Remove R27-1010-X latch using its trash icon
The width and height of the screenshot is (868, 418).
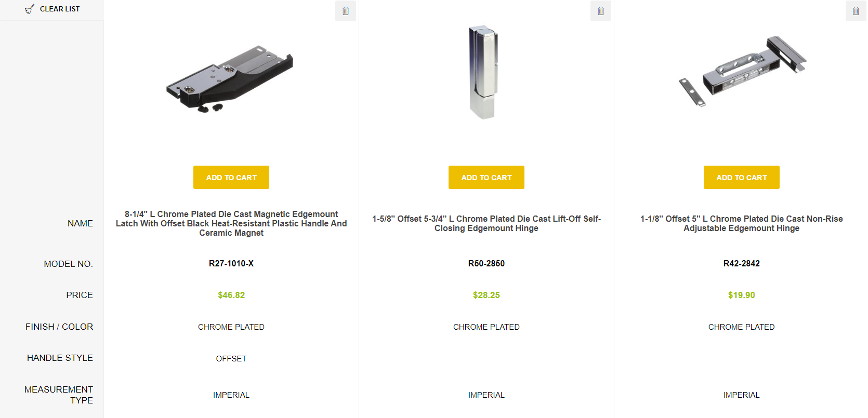[346, 11]
